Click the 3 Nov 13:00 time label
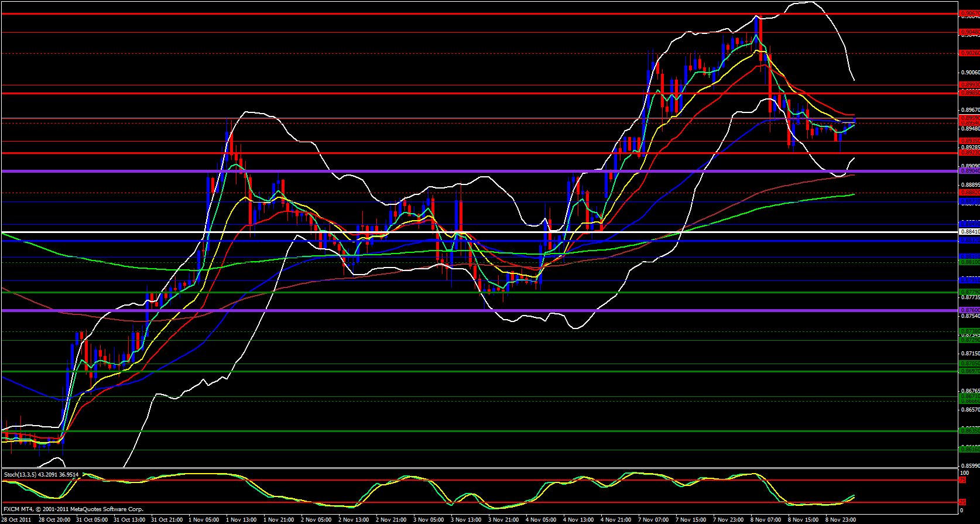 coord(467,520)
